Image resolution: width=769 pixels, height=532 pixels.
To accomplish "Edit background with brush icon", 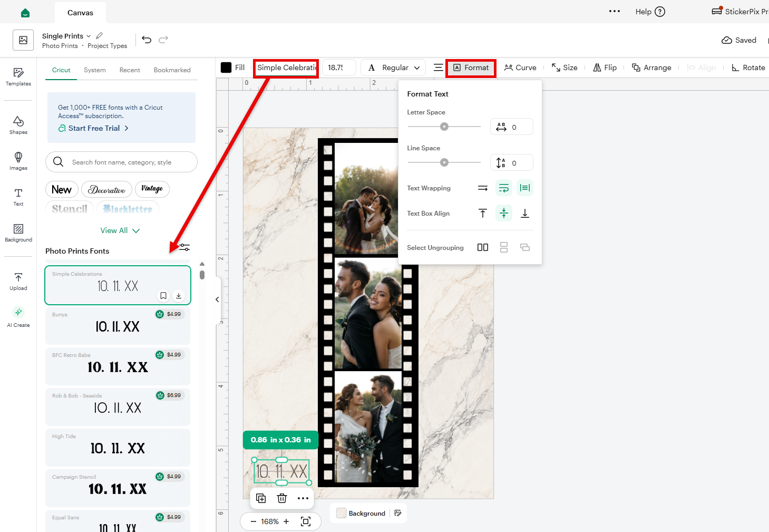I will [398, 513].
